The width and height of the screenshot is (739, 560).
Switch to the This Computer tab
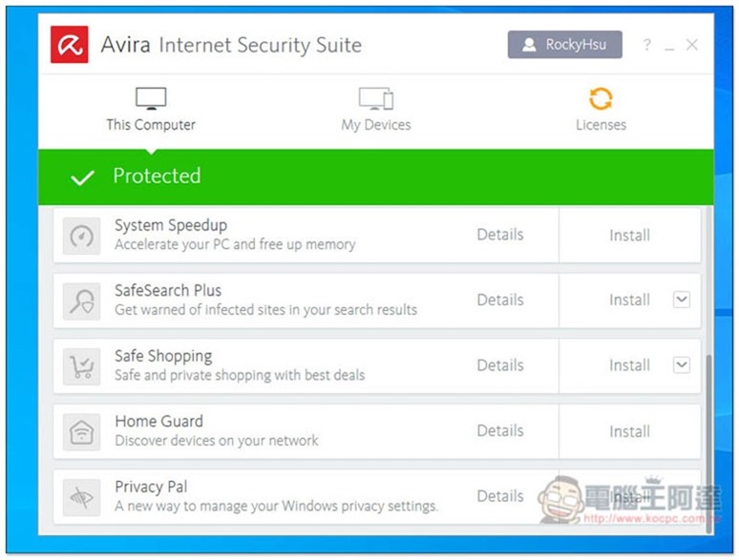click(151, 110)
